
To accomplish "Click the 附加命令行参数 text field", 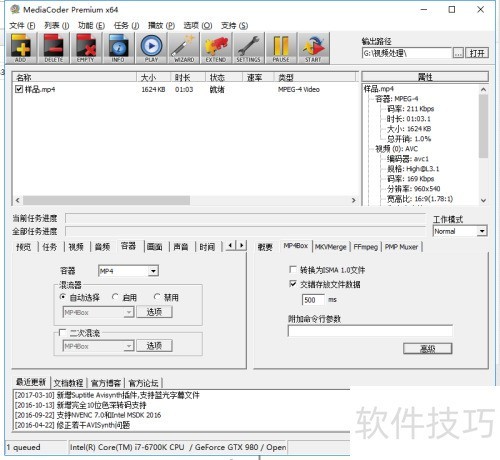I will (370, 331).
